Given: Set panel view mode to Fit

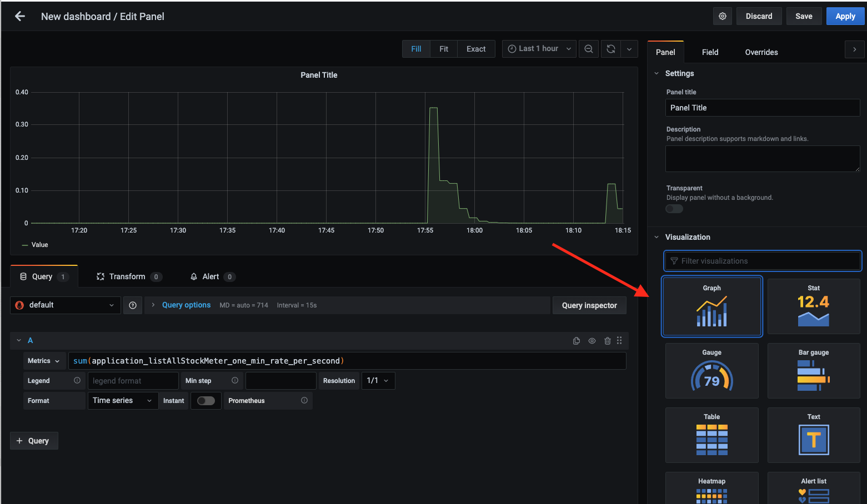Looking at the screenshot, I should coord(444,49).
